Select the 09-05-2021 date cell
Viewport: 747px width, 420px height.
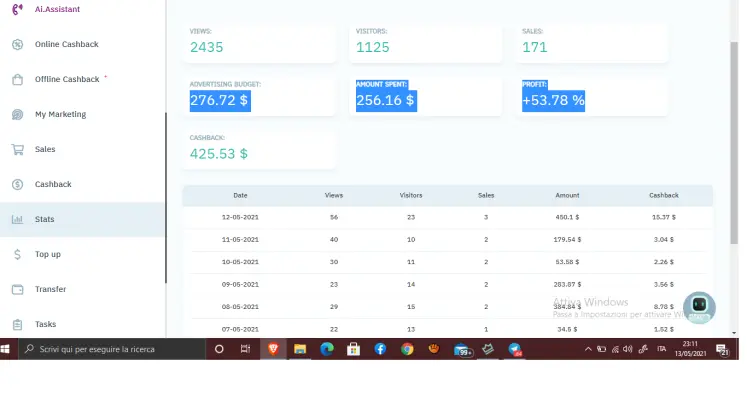[x=240, y=284]
